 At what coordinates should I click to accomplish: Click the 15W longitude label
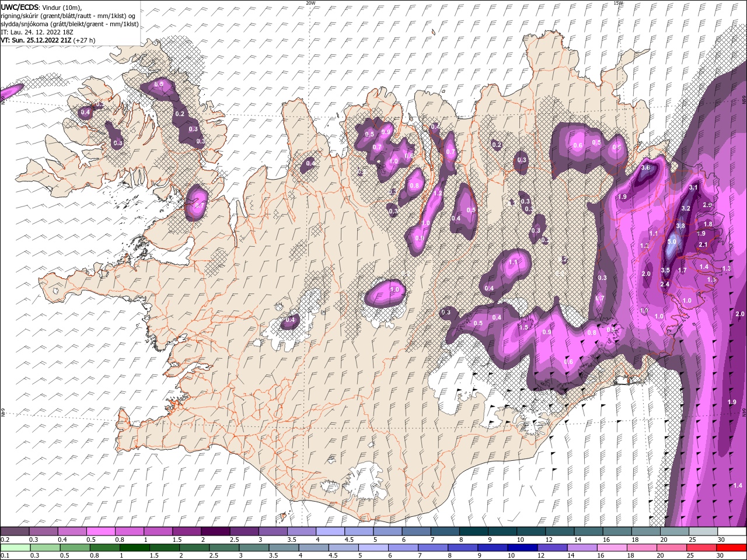point(618,3)
